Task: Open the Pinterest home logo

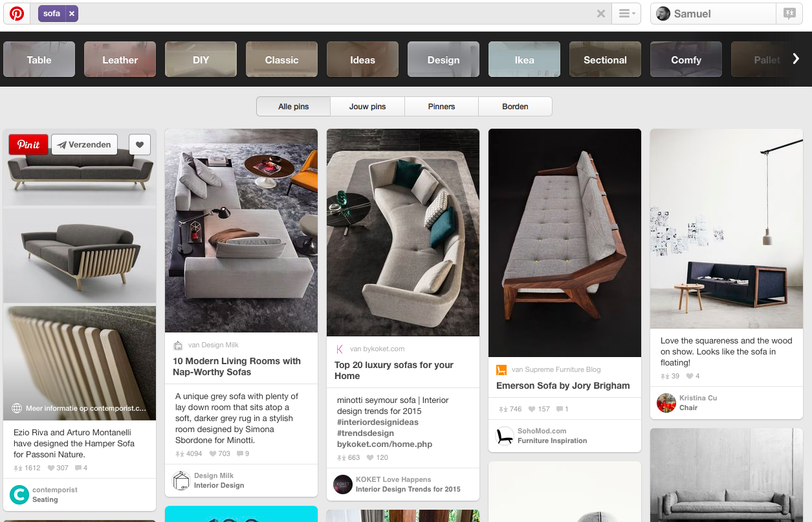Action: [17, 14]
